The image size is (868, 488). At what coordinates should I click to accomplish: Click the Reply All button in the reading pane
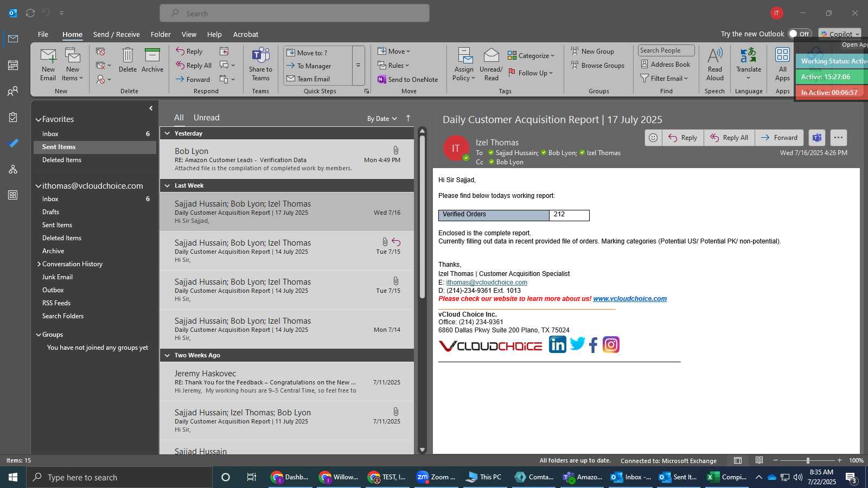pyautogui.click(x=730, y=138)
